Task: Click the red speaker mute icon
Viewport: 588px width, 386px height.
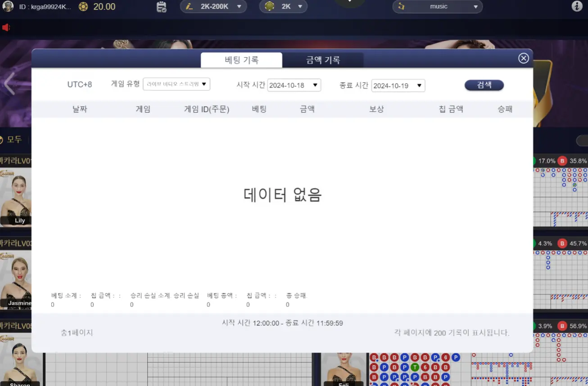Action: pyautogui.click(x=6, y=28)
